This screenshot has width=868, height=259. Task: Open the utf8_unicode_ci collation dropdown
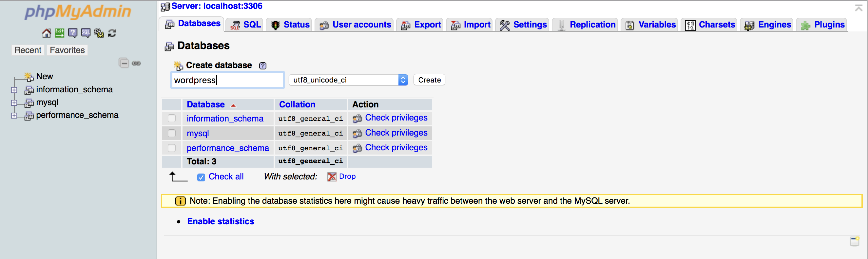click(x=348, y=80)
